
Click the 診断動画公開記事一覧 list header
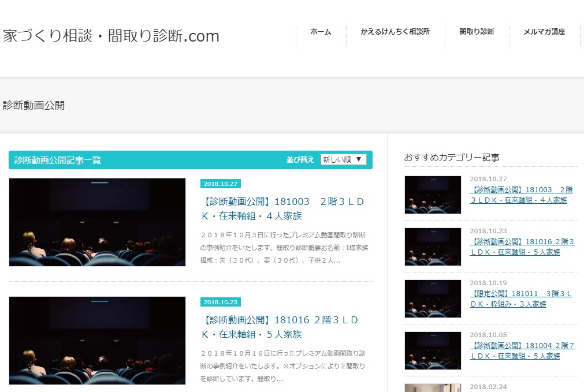tap(58, 160)
